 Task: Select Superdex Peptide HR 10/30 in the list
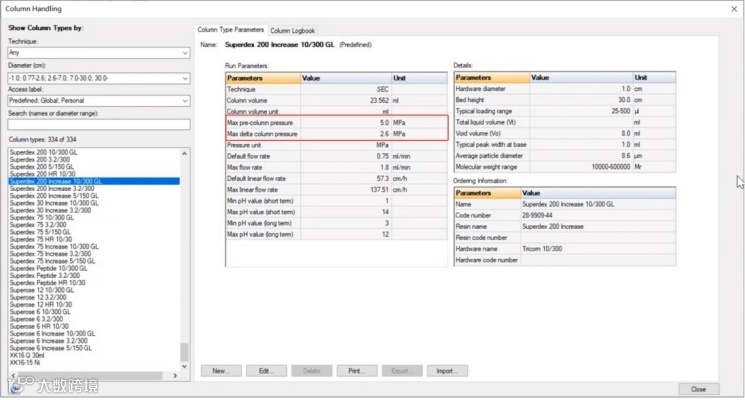coord(48,283)
